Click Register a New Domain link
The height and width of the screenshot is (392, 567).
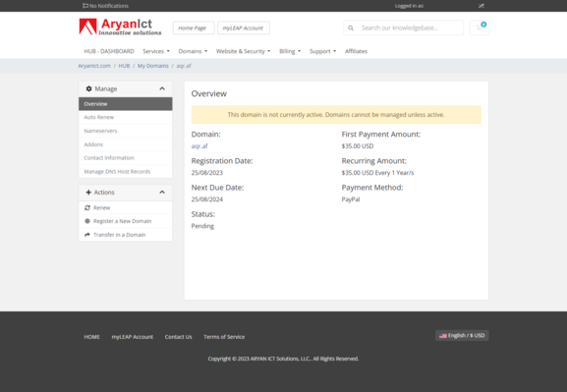tap(126, 221)
